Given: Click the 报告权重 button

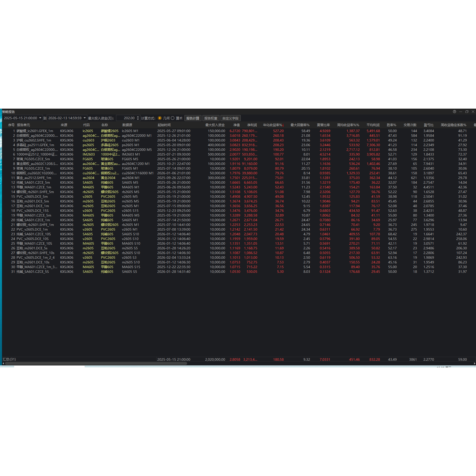Looking at the screenshot, I should 211,118.
